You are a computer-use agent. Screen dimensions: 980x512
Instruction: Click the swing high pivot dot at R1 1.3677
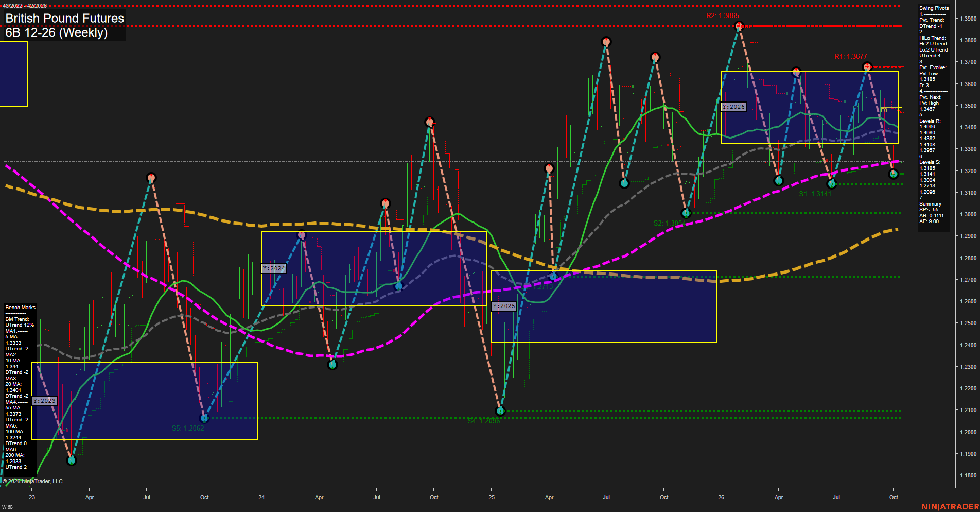pyautogui.click(x=867, y=66)
